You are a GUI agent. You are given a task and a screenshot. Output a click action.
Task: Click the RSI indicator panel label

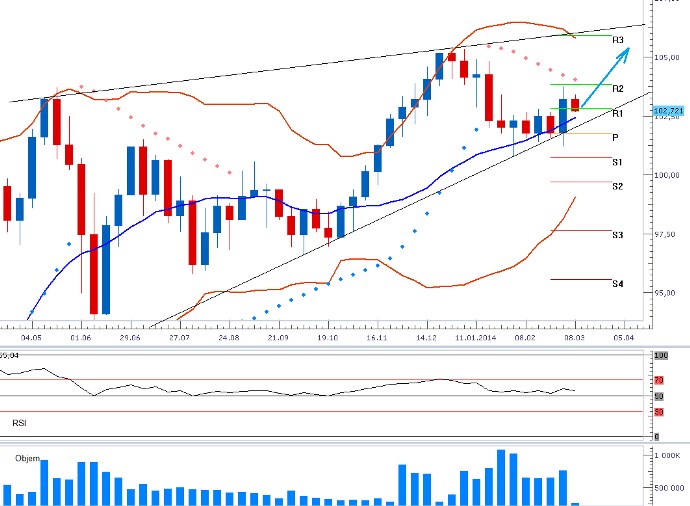pos(19,423)
